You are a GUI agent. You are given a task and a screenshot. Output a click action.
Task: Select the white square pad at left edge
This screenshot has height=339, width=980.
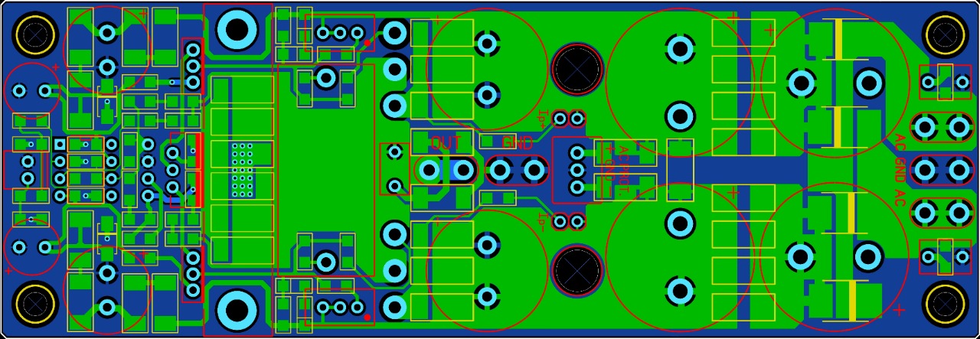(59, 144)
